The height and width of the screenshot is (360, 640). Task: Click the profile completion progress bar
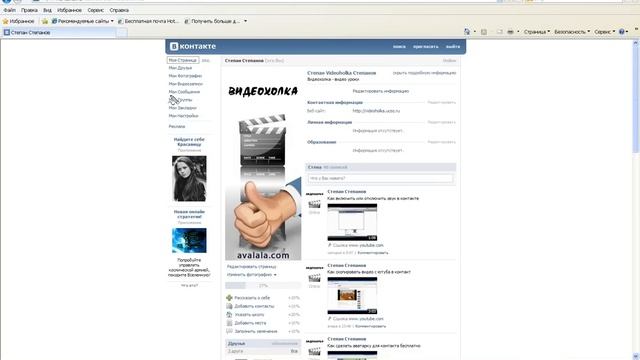pyautogui.click(x=263, y=285)
